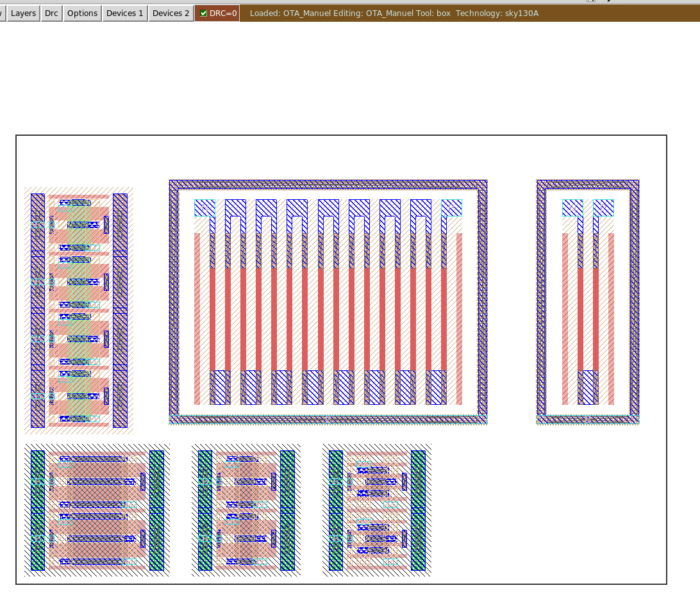Expand the Devices 2 dropdown

tap(171, 13)
